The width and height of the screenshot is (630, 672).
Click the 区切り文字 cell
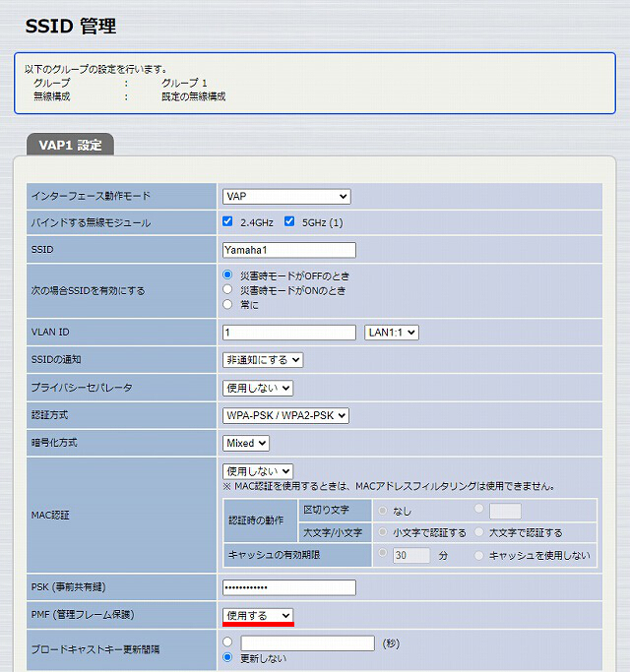[335, 510]
